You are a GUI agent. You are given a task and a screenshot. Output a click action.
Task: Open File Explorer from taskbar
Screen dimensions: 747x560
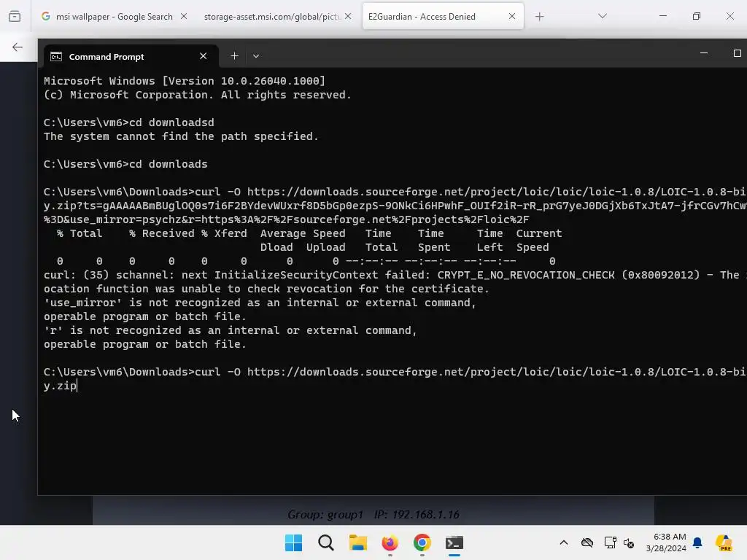(x=357, y=542)
